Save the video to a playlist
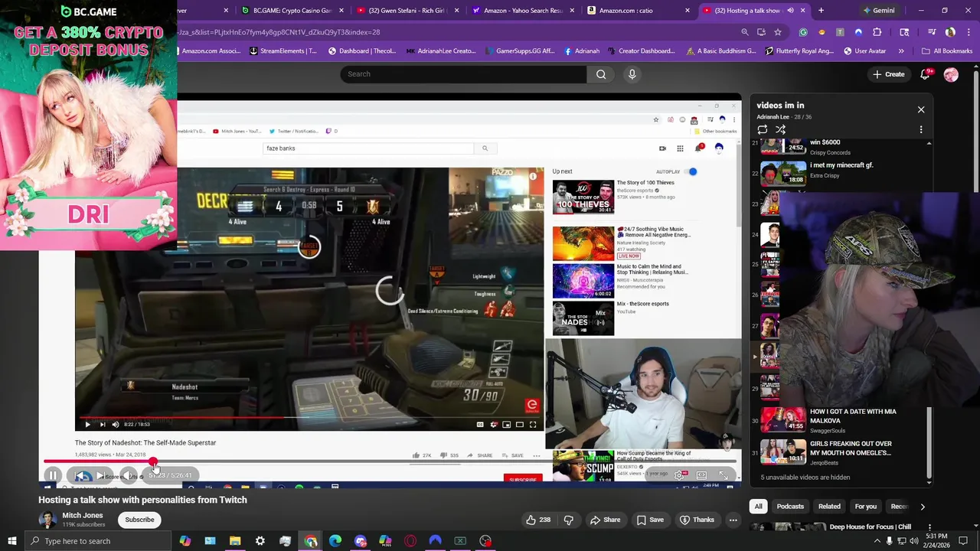 click(650, 520)
